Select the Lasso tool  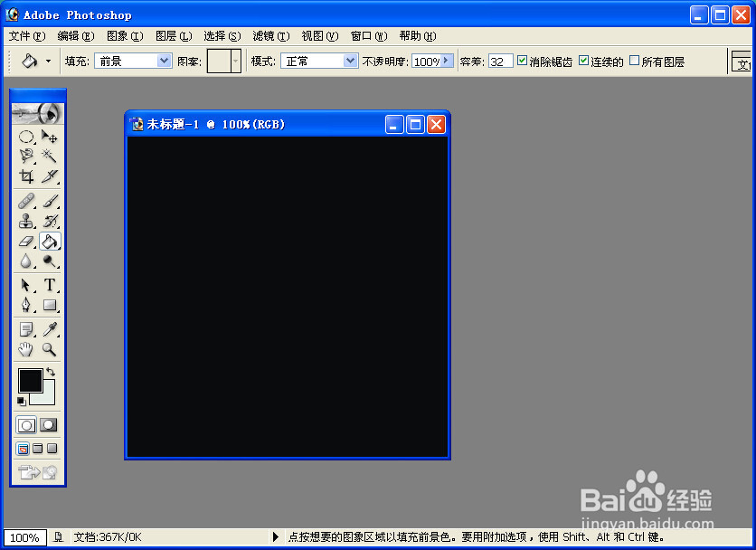[26, 155]
